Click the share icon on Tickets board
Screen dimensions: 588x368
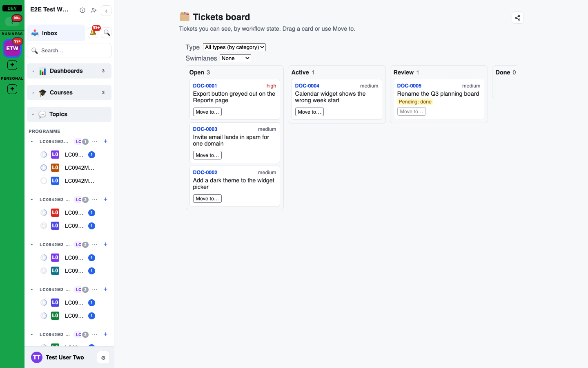click(x=518, y=18)
